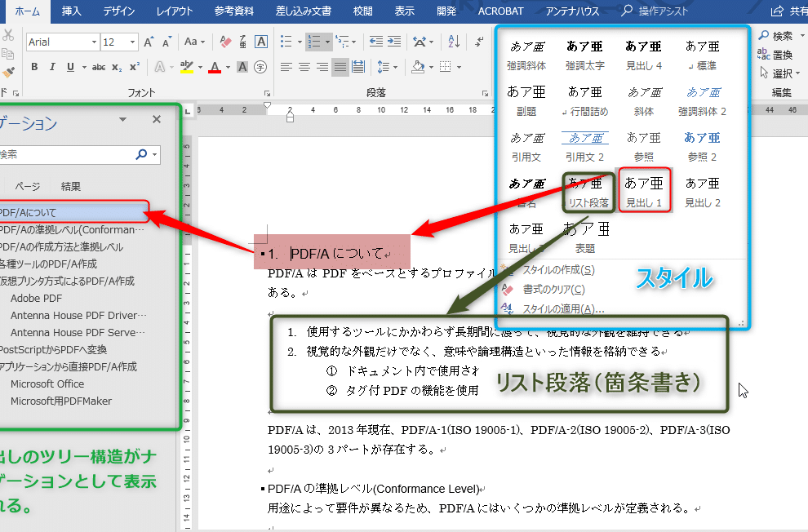808x532 pixels.
Task: Open the 挿入 ribbon tab
Action: click(72, 11)
